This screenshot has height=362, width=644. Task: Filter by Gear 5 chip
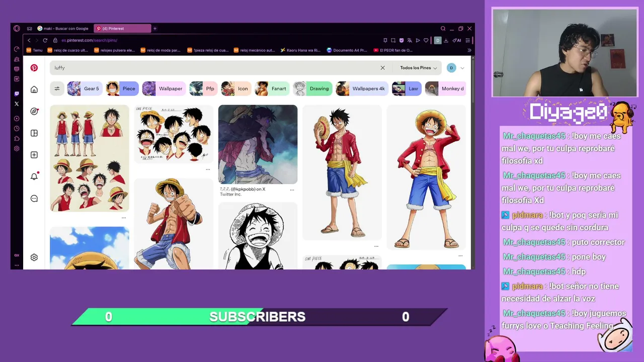click(x=85, y=88)
